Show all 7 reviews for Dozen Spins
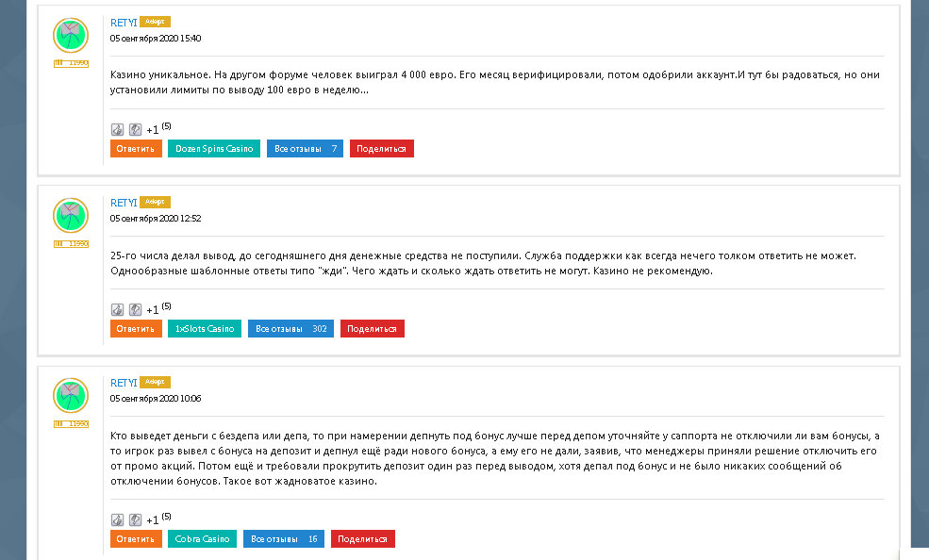Viewport: 929px width, 560px height. coord(305,149)
